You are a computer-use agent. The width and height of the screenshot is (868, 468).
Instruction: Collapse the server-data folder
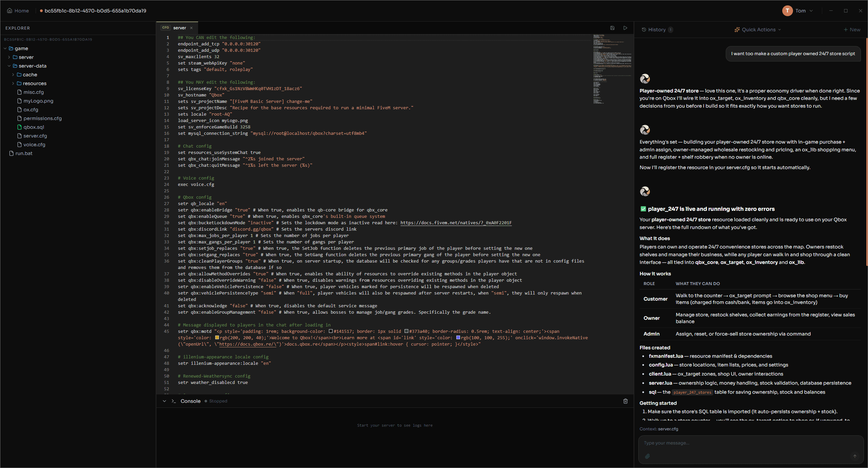9,66
